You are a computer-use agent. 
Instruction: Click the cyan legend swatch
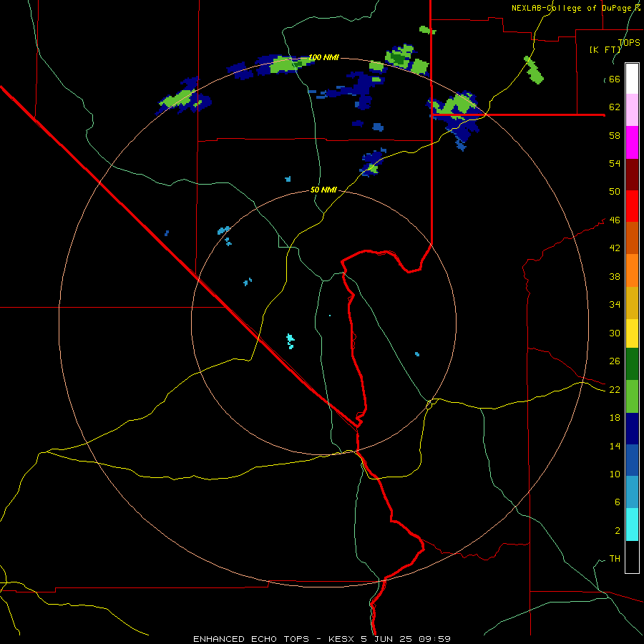[x=632, y=525]
